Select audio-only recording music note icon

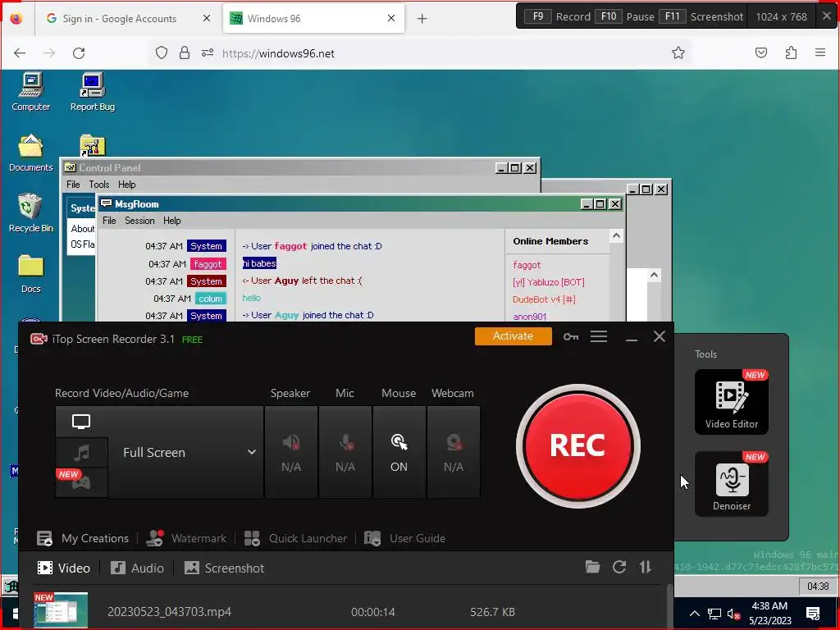[x=81, y=453]
